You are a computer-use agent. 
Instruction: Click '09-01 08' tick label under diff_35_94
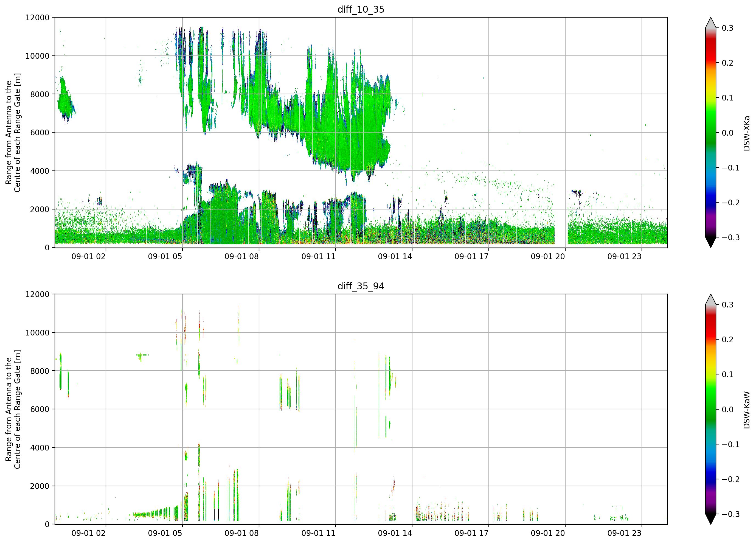tap(242, 533)
